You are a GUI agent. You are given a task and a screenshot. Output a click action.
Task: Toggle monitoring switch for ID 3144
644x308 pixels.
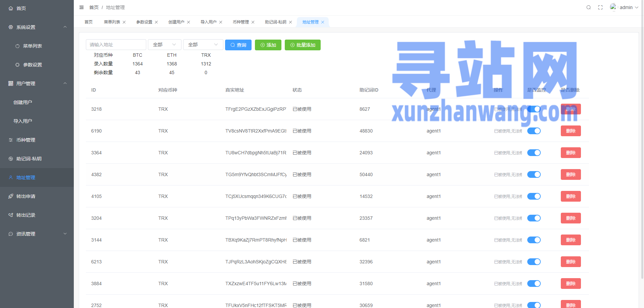[x=534, y=240]
